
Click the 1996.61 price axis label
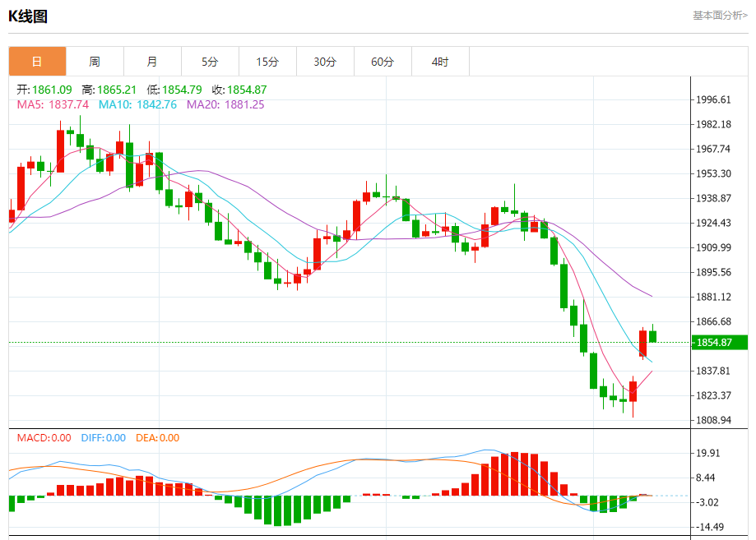(x=713, y=99)
